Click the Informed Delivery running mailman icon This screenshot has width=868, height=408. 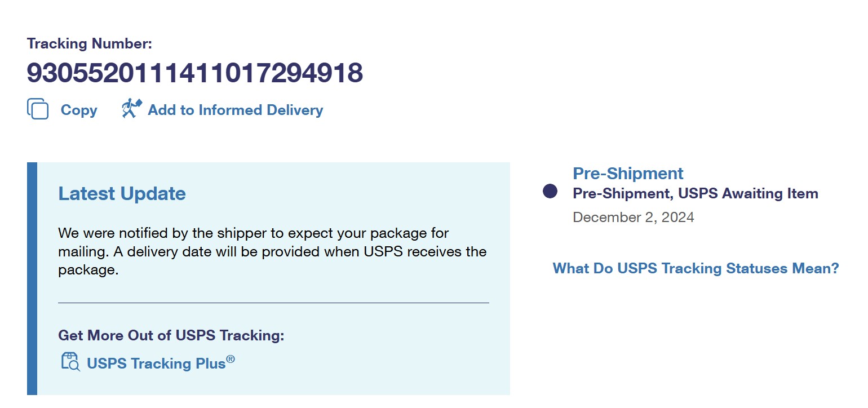point(132,108)
